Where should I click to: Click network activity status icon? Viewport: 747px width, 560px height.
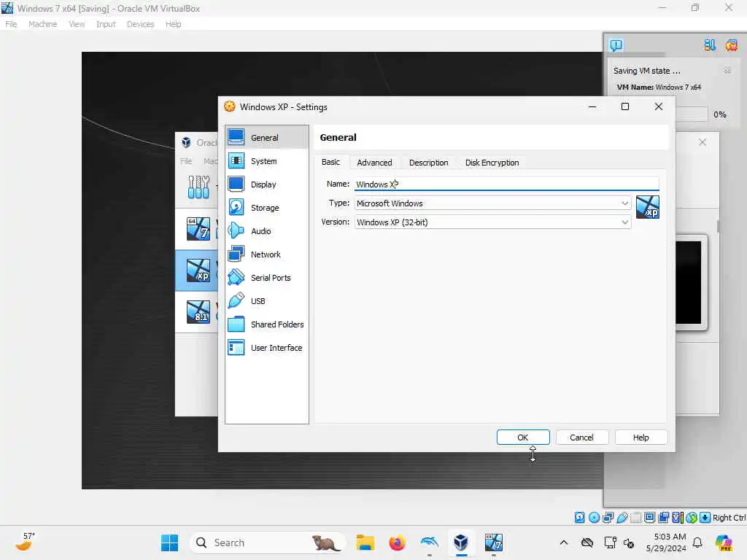click(x=608, y=518)
